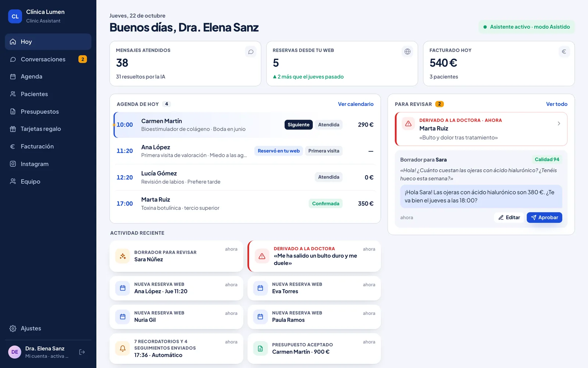Click the sparkle icon on Borrador para revisar activity
This screenshot has height=368, width=588.
coord(123,256)
